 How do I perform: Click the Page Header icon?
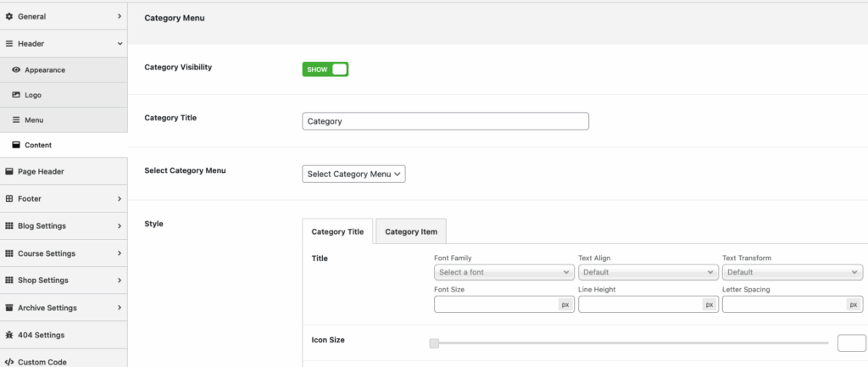[x=9, y=171]
